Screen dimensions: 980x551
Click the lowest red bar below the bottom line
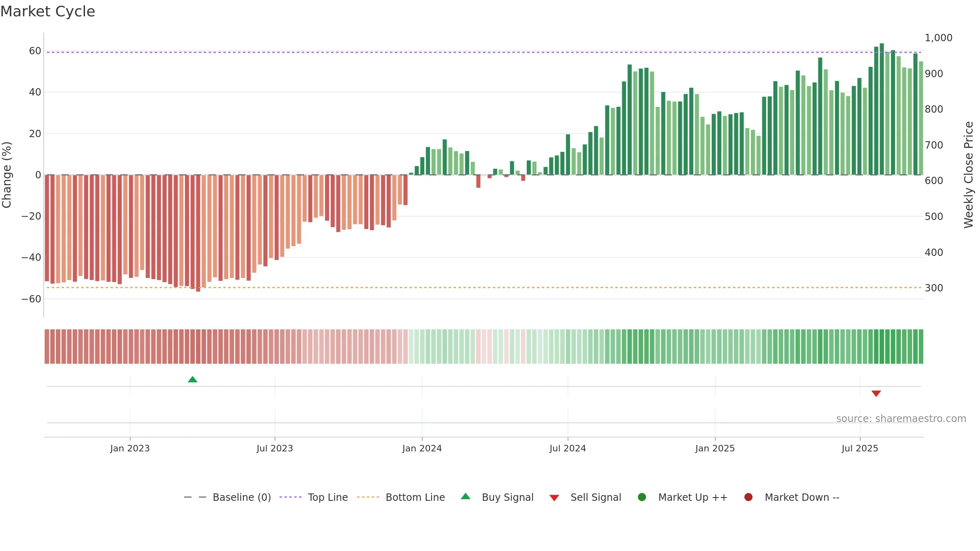[198, 233]
